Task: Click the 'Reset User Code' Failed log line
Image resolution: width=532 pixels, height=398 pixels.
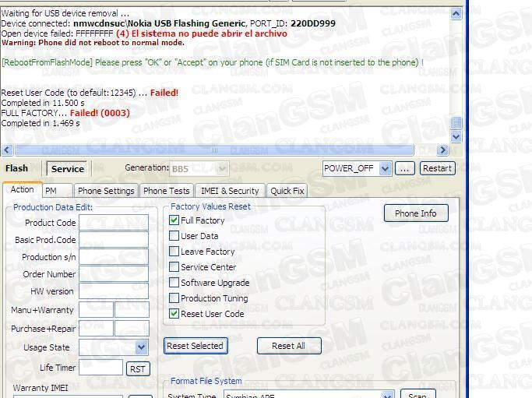Action: coord(90,93)
